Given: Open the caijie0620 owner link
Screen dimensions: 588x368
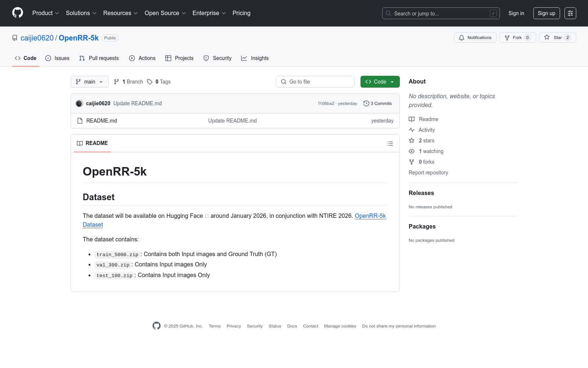Looking at the screenshot, I should pos(37,38).
